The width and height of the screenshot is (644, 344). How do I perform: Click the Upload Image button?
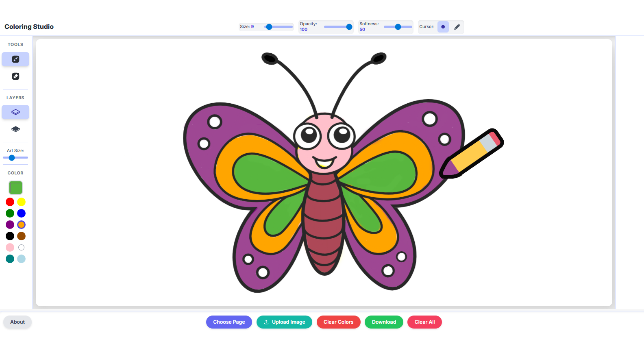[x=284, y=322]
